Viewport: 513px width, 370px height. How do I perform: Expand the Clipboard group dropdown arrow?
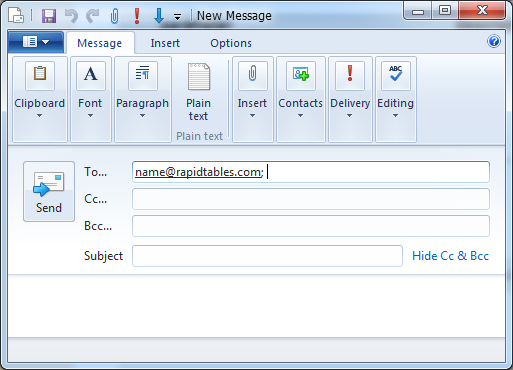click(39, 115)
